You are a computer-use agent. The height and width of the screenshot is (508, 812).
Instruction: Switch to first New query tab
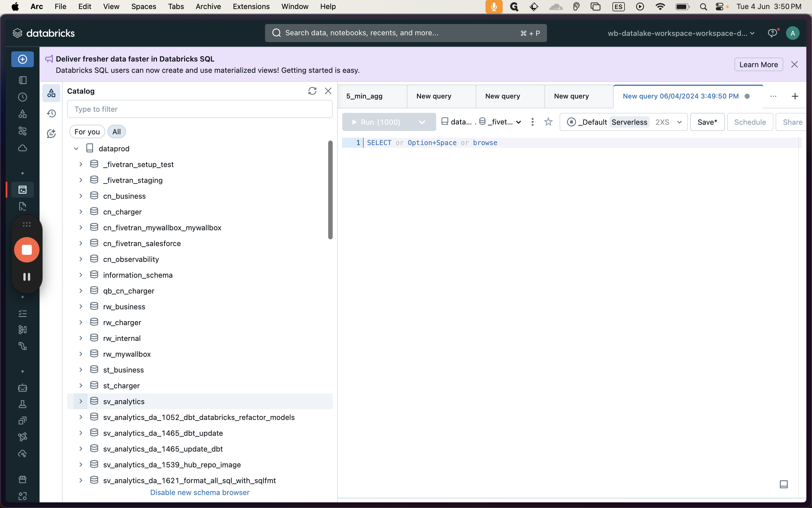point(441,97)
